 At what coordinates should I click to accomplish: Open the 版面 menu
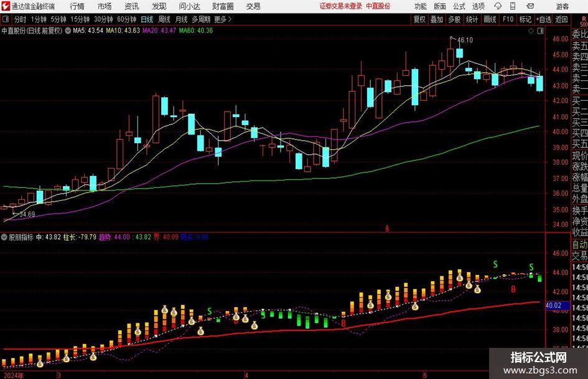click(439, 6)
